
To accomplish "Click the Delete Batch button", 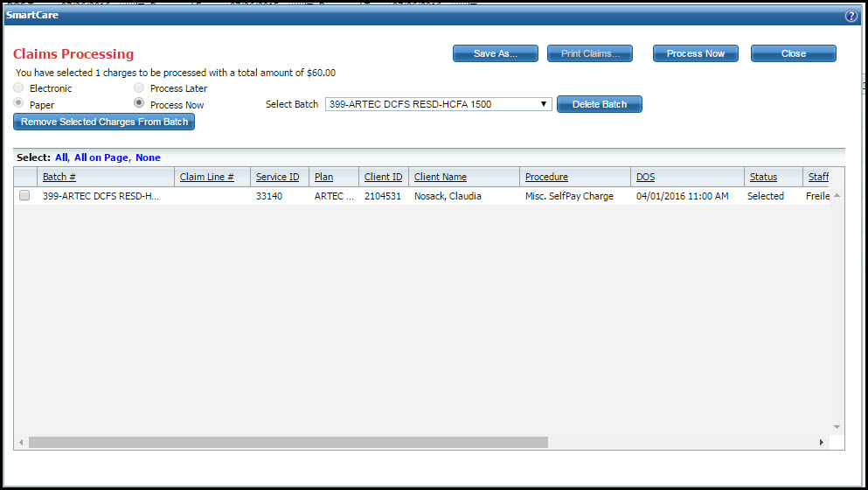I will 599,104.
